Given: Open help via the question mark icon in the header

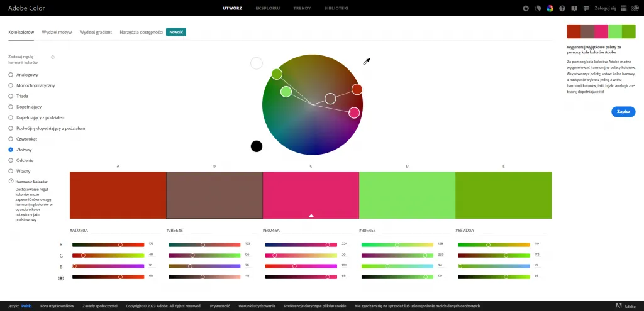Looking at the screenshot, I should 562,8.
